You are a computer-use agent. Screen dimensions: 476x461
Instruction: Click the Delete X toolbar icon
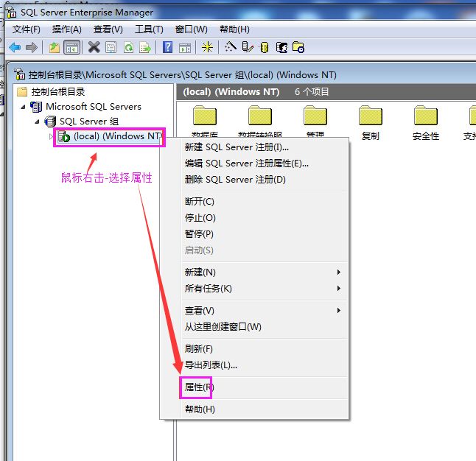94,47
